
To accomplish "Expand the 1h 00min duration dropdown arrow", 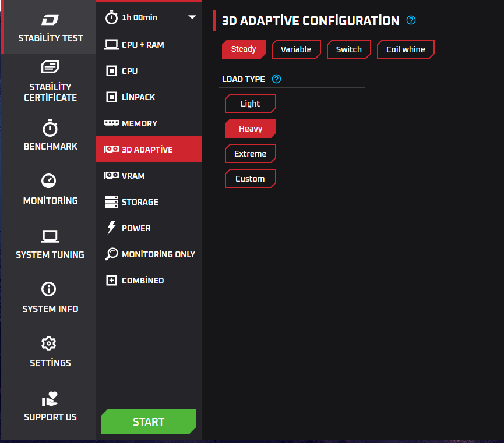I will coord(192,17).
